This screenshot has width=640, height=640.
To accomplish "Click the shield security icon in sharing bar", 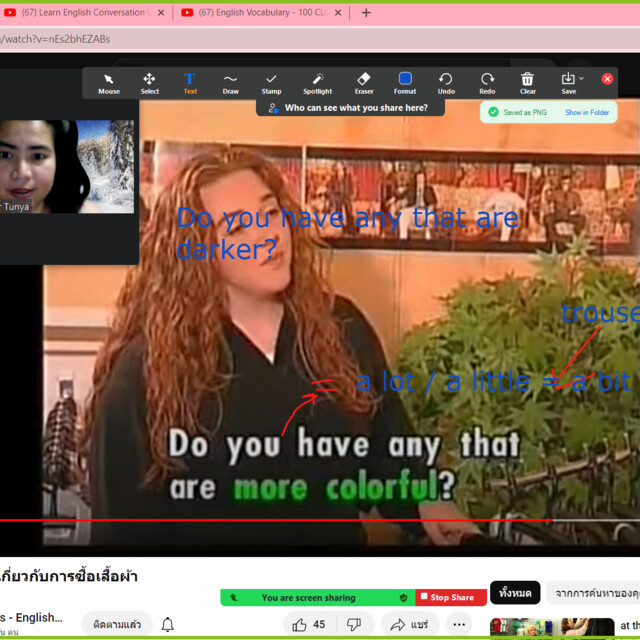I will [x=403, y=598].
